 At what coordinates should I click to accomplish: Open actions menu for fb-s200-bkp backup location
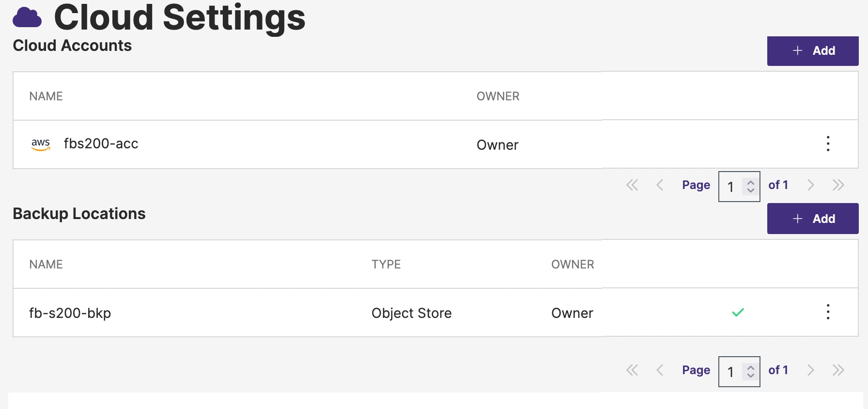[x=828, y=312]
